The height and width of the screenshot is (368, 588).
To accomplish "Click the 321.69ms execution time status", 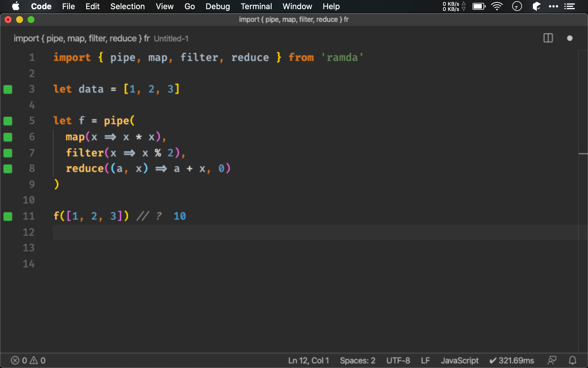I will pyautogui.click(x=512, y=361).
